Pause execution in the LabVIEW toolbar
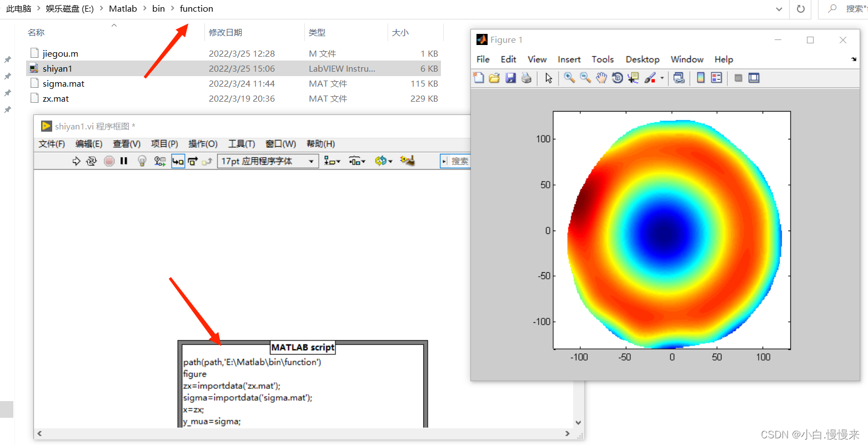 coord(124,161)
